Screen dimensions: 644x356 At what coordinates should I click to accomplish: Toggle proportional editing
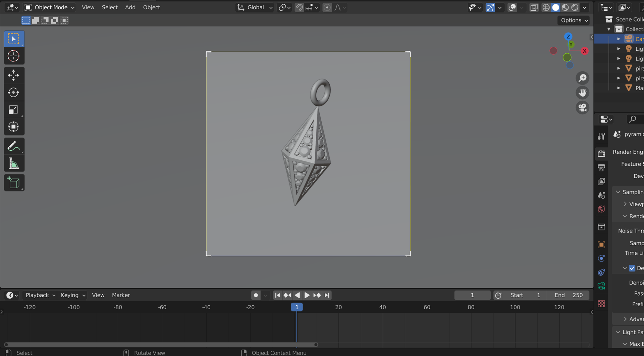327,7
